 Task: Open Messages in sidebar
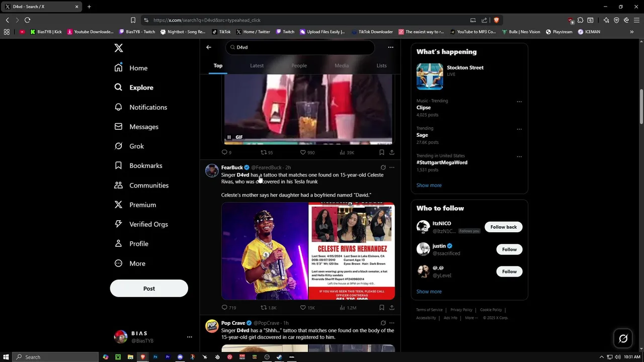[x=136, y=127]
